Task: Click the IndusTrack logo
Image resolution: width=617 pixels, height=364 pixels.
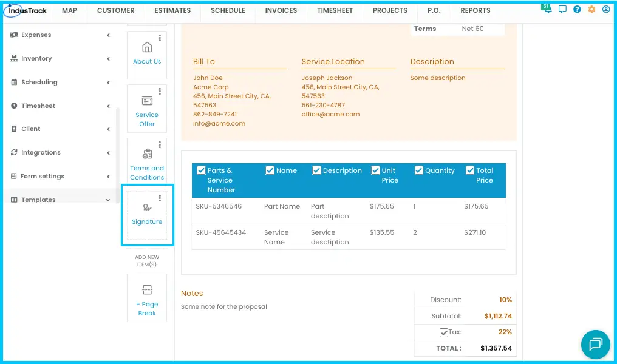Action: click(26, 10)
